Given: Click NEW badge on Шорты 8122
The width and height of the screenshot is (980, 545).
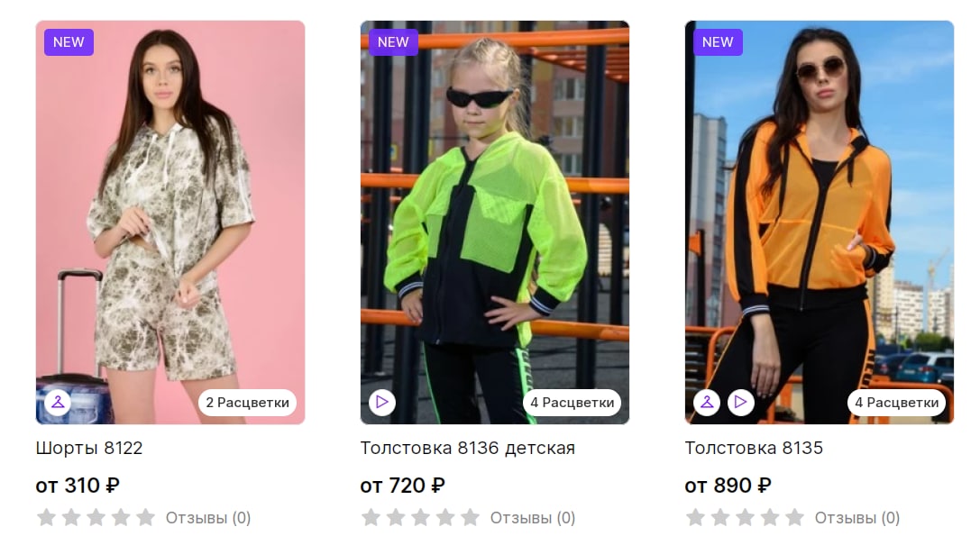Looking at the screenshot, I should 69,41.
